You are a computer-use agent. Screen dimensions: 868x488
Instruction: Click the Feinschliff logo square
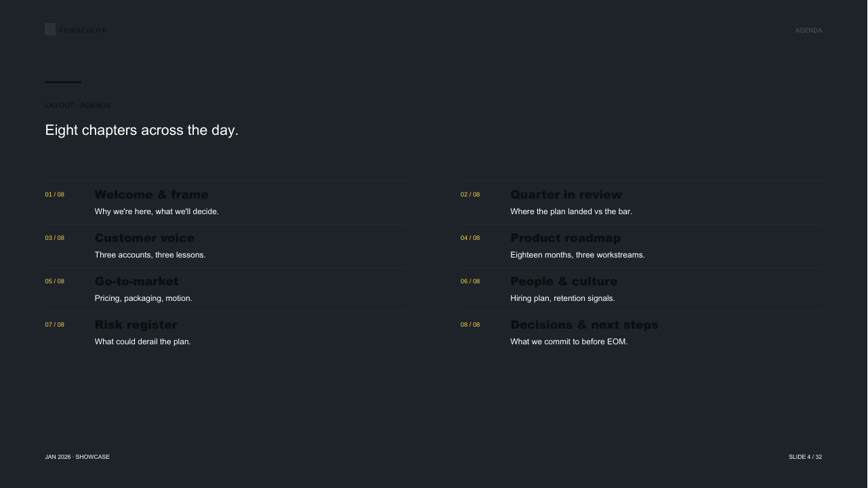[50, 29]
